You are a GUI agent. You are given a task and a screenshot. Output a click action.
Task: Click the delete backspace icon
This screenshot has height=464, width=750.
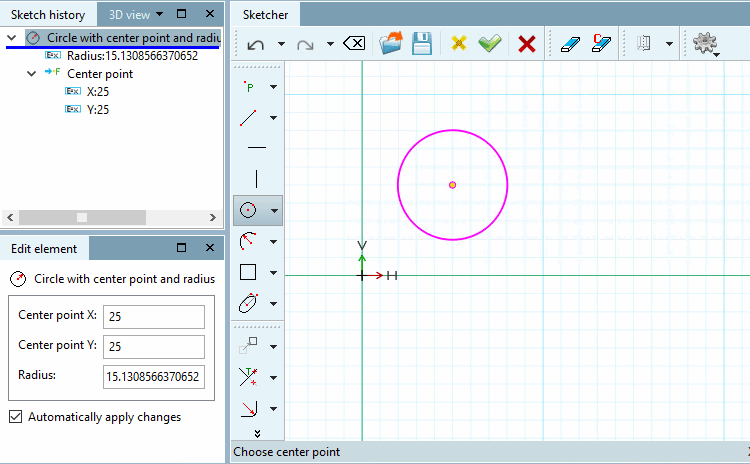pyautogui.click(x=354, y=44)
